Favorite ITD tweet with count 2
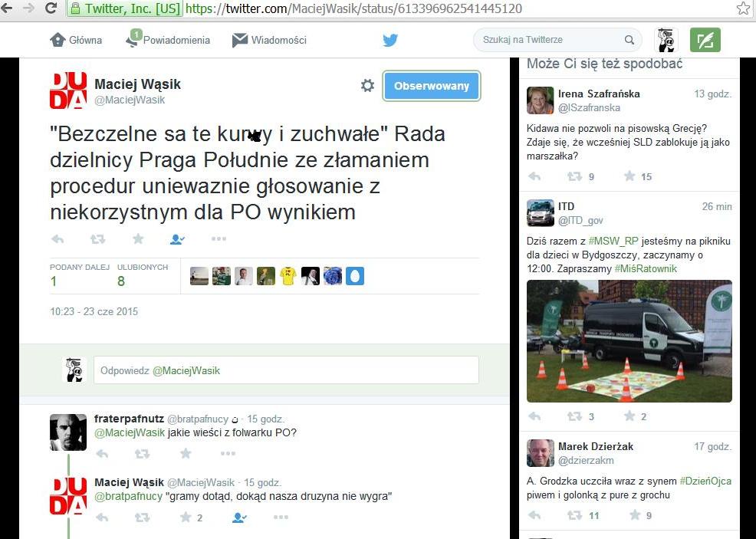The height and width of the screenshot is (539, 756). click(629, 416)
